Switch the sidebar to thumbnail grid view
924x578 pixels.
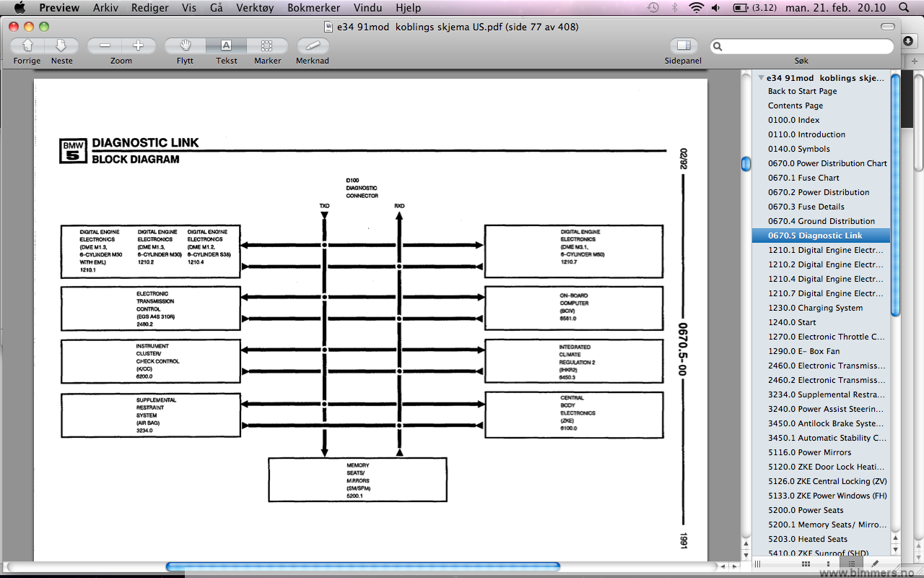click(x=806, y=564)
